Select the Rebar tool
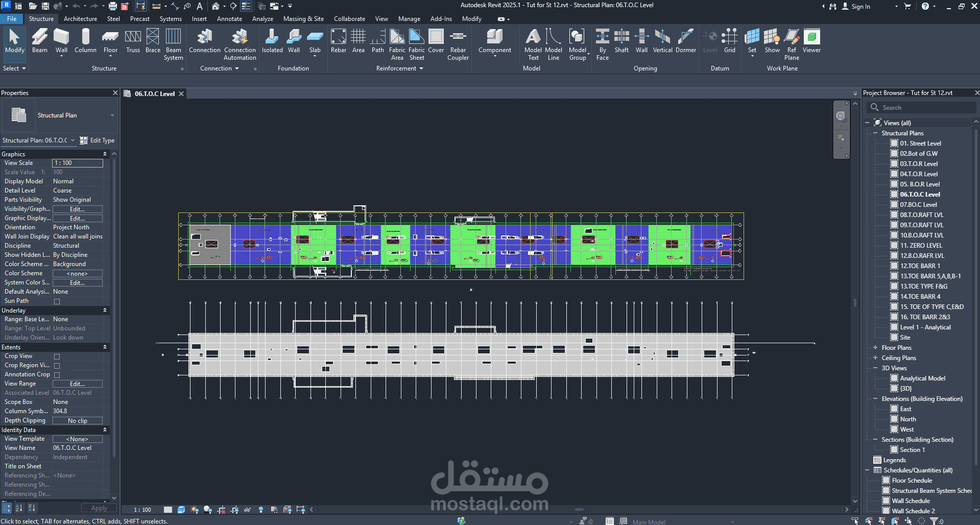Image resolution: width=980 pixels, height=525 pixels. pyautogui.click(x=339, y=41)
